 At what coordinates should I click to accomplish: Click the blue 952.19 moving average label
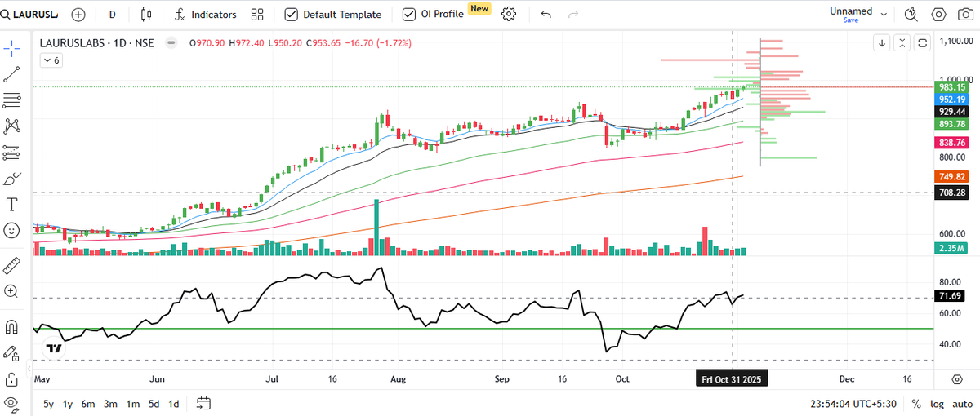[953, 99]
